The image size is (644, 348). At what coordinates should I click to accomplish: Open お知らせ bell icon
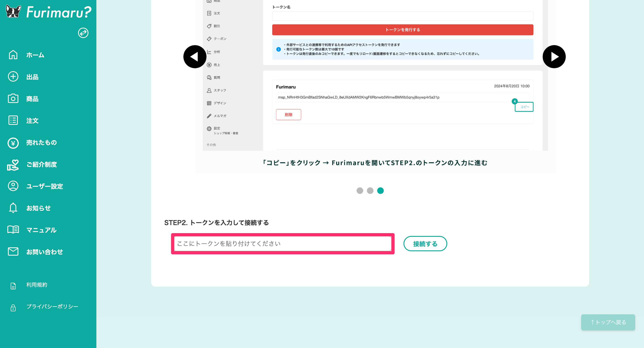(x=13, y=208)
